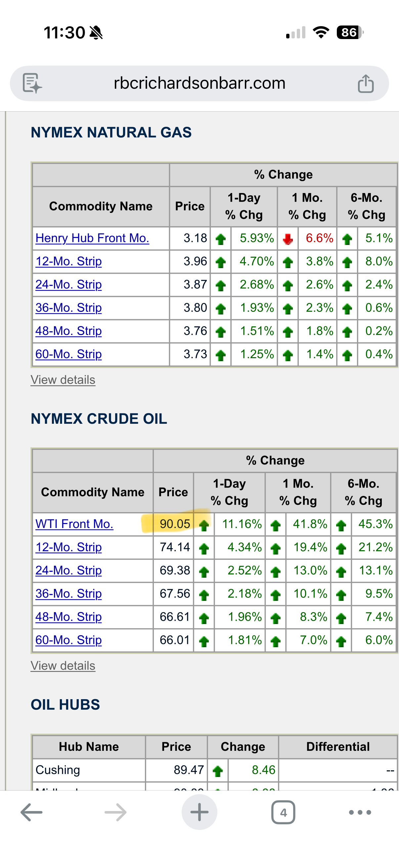Open the WTI Front Mo. link
The height and width of the screenshot is (868, 399).
click(x=74, y=524)
